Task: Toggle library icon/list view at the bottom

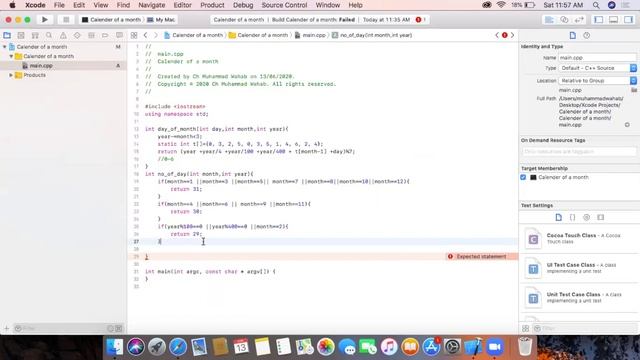Action: click(526, 328)
